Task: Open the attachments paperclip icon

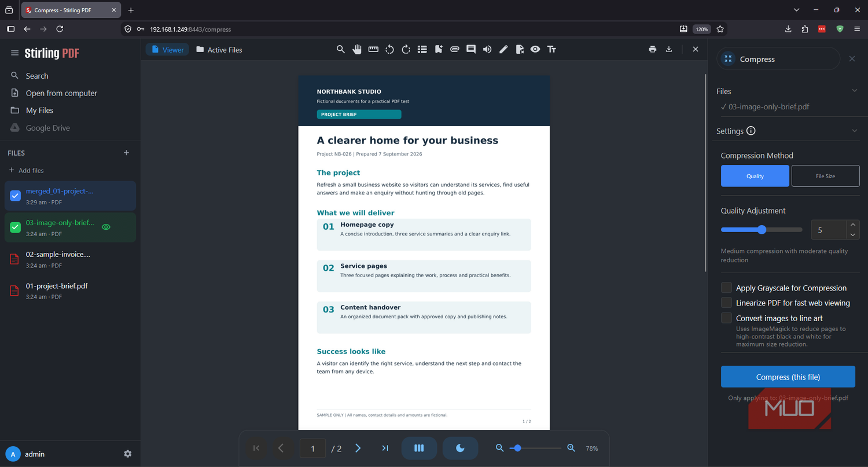Action: tap(455, 49)
